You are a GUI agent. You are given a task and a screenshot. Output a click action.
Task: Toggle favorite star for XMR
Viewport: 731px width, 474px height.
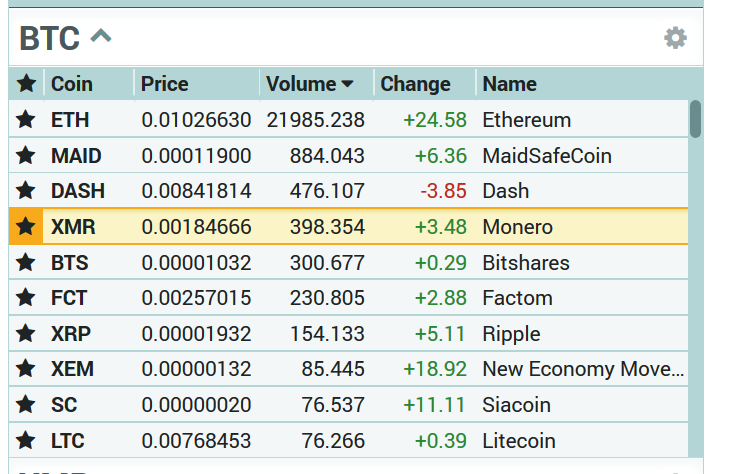coord(26,227)
